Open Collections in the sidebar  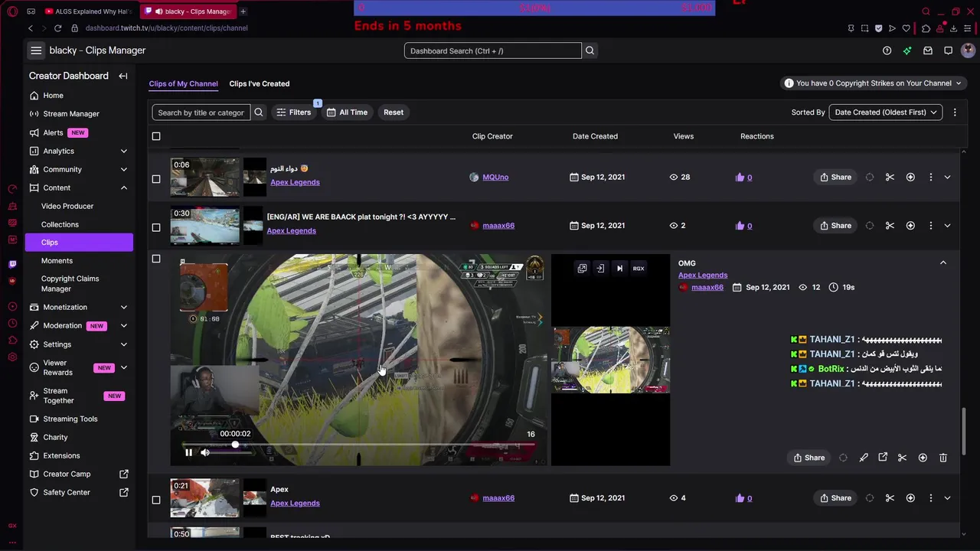[60, 224]
